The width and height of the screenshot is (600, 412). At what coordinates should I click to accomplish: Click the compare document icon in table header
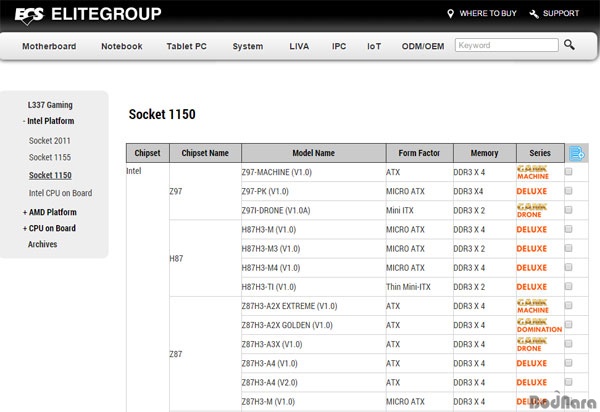(x=577, y=153)
